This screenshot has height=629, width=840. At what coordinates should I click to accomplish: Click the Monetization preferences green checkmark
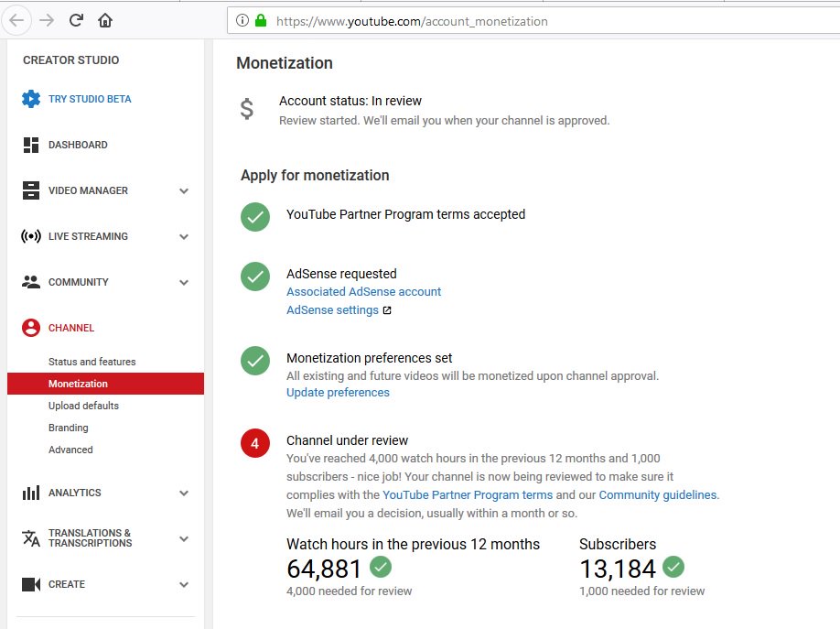[x=255, y=361]
